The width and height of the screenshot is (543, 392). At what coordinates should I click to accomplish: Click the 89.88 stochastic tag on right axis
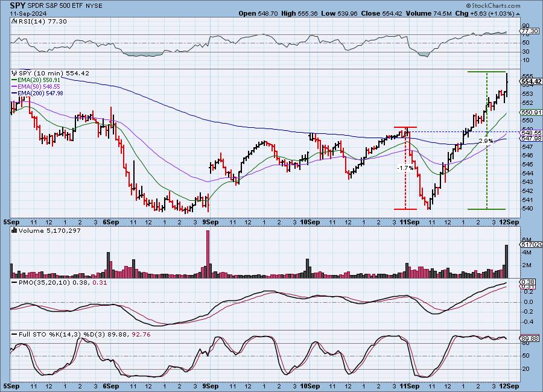pos(530,339)
